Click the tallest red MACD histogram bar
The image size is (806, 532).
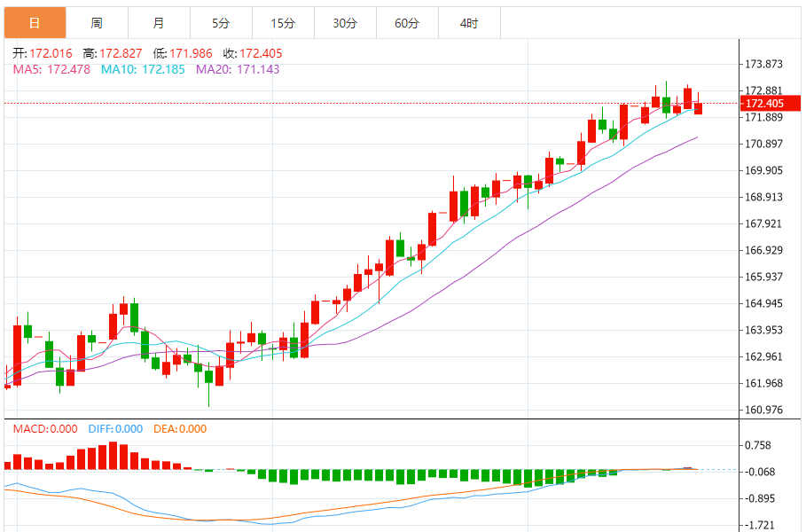[x=113, y=456]
